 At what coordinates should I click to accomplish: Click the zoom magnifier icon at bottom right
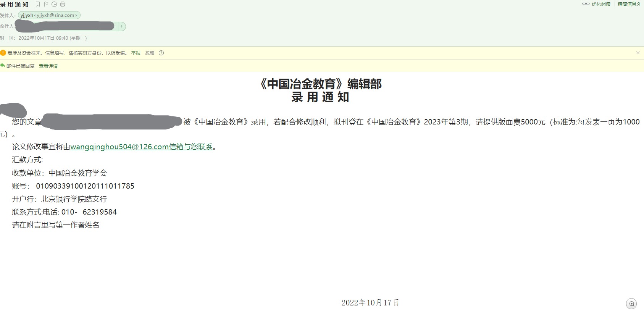pyautogui.click(x=631, y=304)
